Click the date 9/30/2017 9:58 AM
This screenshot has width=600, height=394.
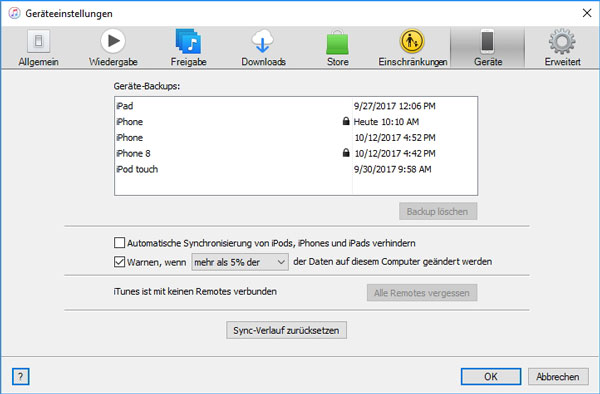click(393, 169)
